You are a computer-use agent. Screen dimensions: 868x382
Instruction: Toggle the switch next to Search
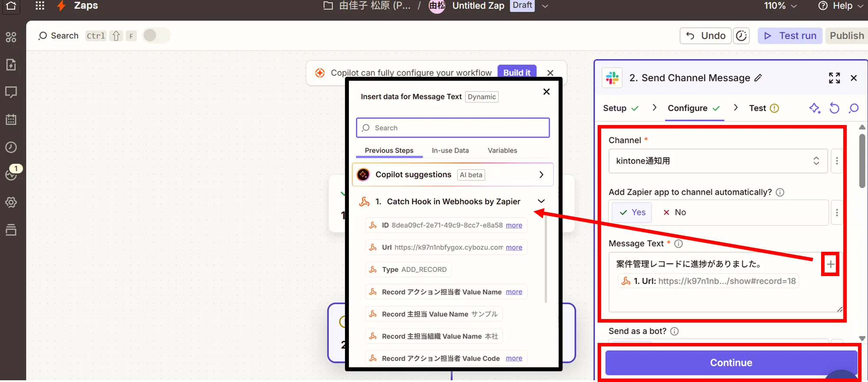pos(156,36)
